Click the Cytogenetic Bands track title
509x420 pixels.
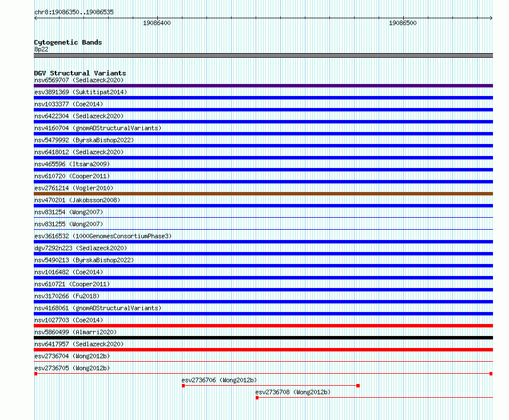(x=68, y=42)
